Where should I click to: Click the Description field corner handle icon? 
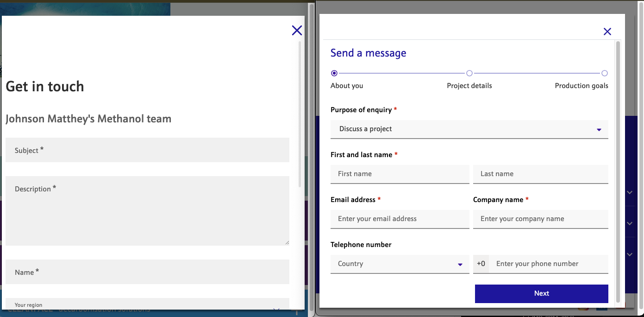click(287, 242)
